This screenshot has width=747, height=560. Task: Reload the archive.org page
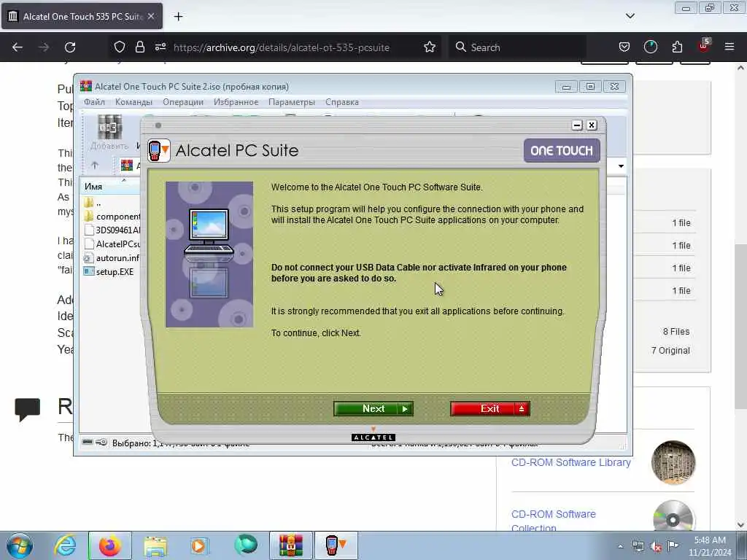[70, 47]
